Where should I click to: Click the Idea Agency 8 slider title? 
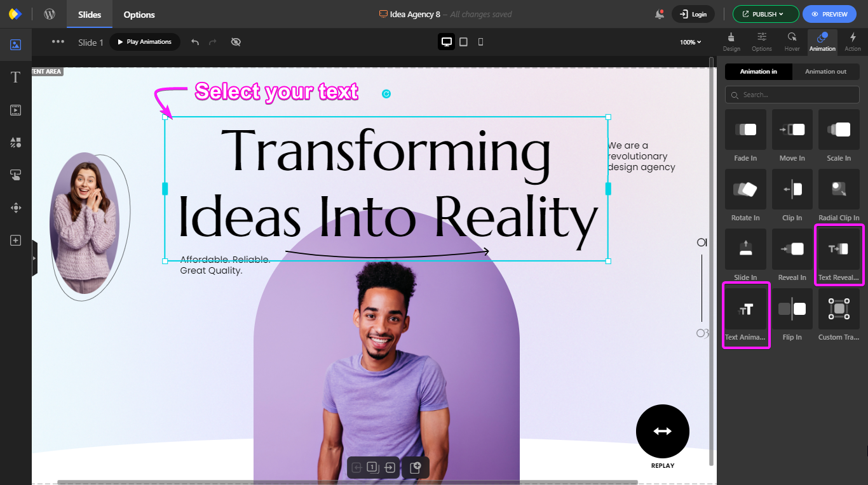click(415, 14)
